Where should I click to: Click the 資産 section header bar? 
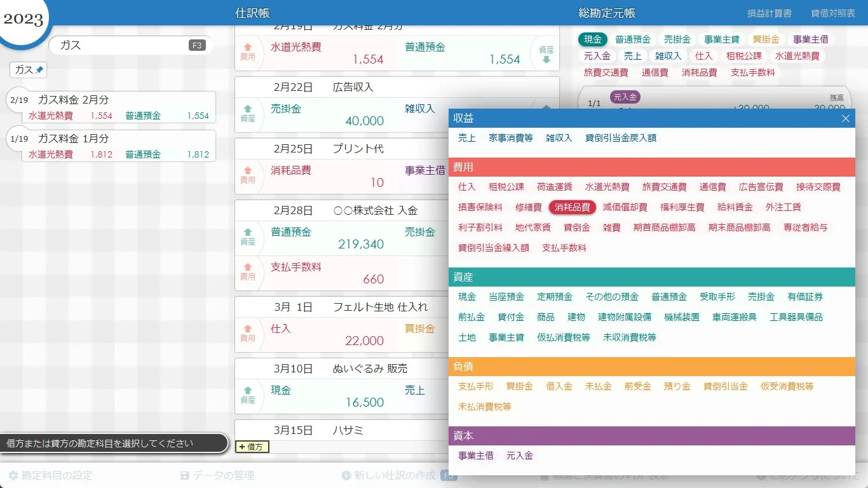652,277
